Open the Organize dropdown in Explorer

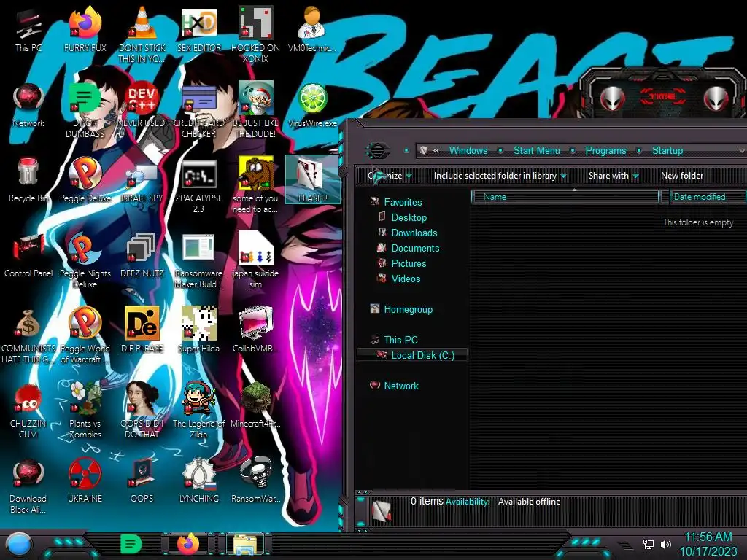click(390, 176)
